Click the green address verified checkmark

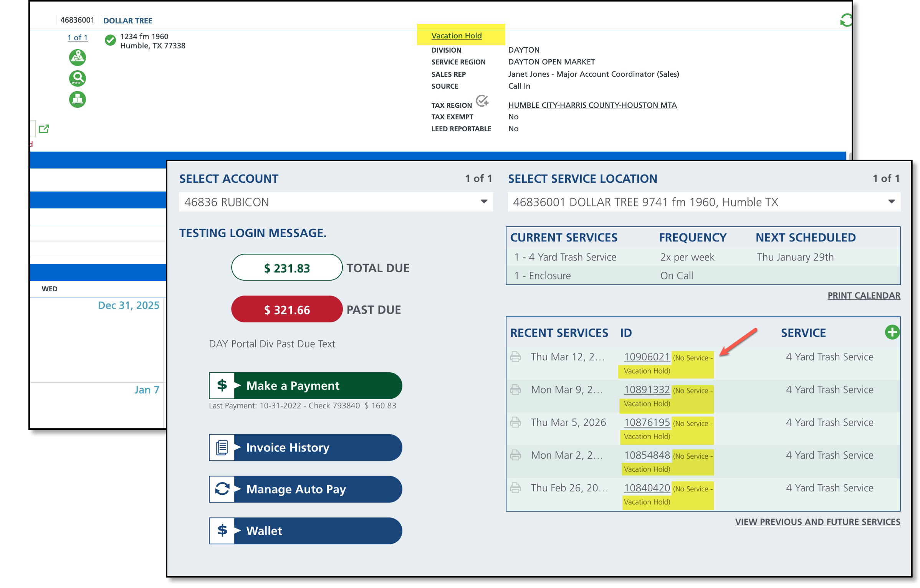(x=110, y=40)
